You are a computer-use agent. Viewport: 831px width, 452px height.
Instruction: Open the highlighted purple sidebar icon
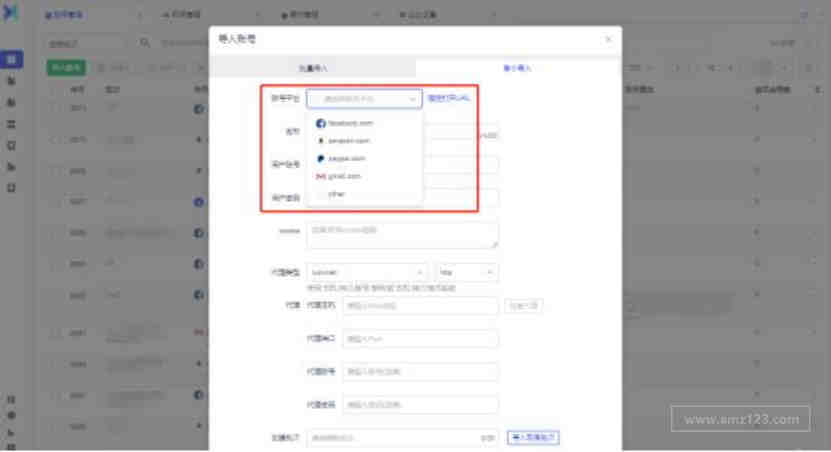11,59
